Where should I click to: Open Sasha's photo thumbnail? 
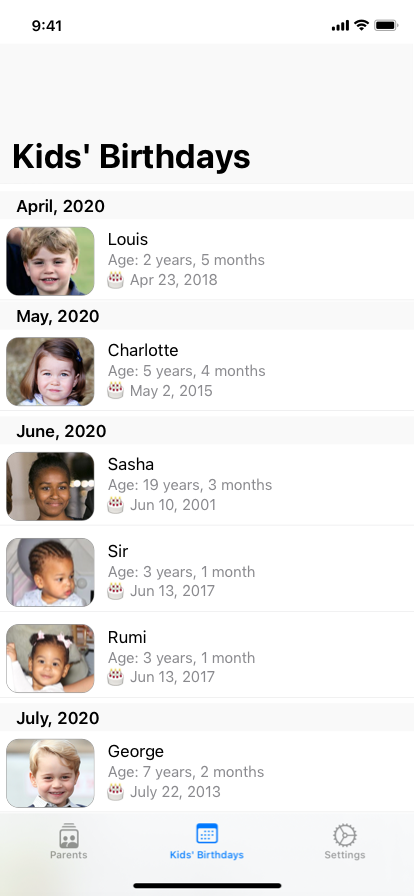(x=50, y=486)
